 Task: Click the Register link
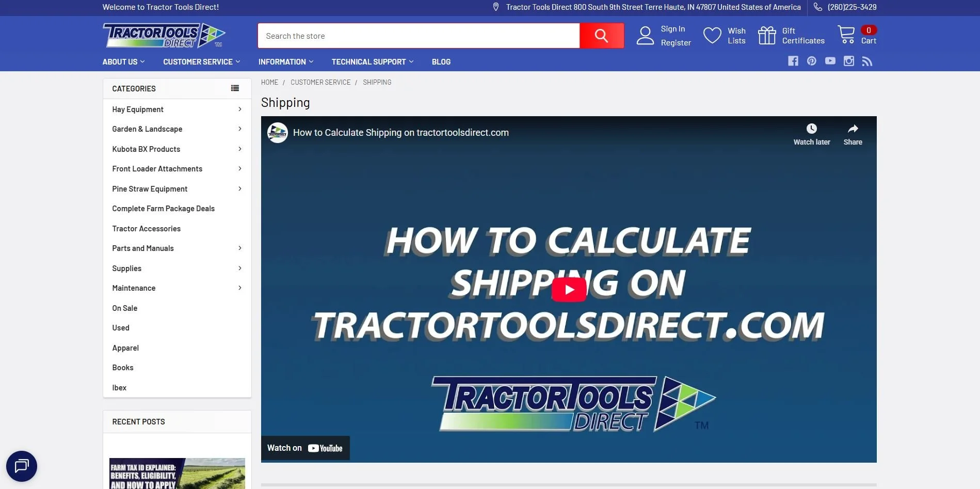click(676, 43)
